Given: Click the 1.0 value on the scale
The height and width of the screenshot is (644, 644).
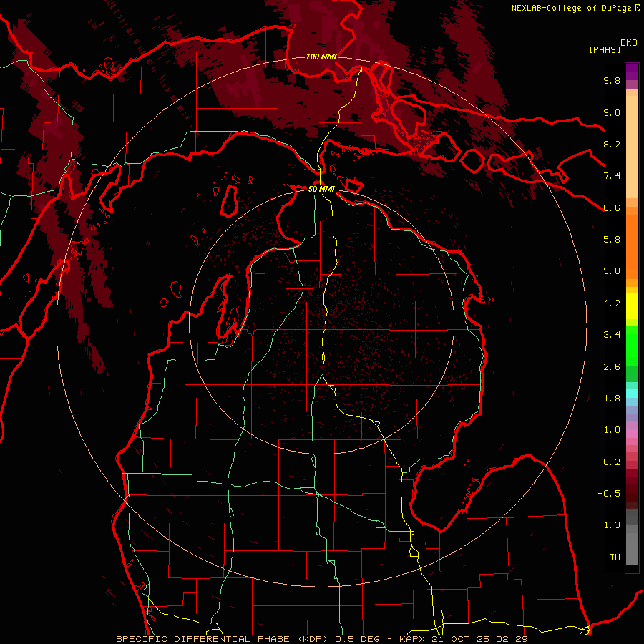Looking at the screenshot, I should 612,430.
